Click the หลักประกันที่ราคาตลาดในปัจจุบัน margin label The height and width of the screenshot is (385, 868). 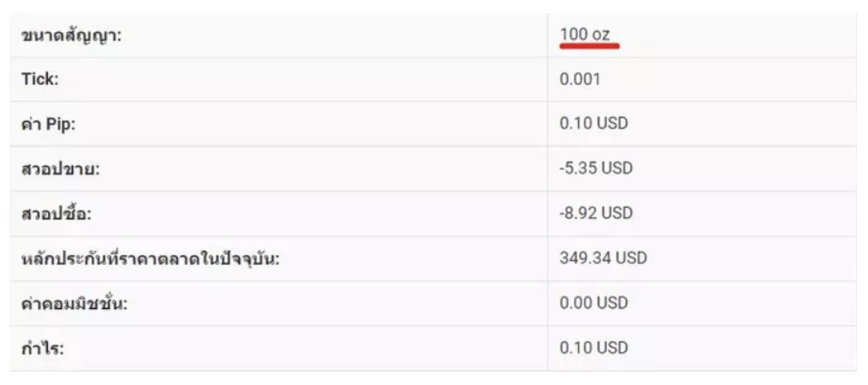coord(150,259)
